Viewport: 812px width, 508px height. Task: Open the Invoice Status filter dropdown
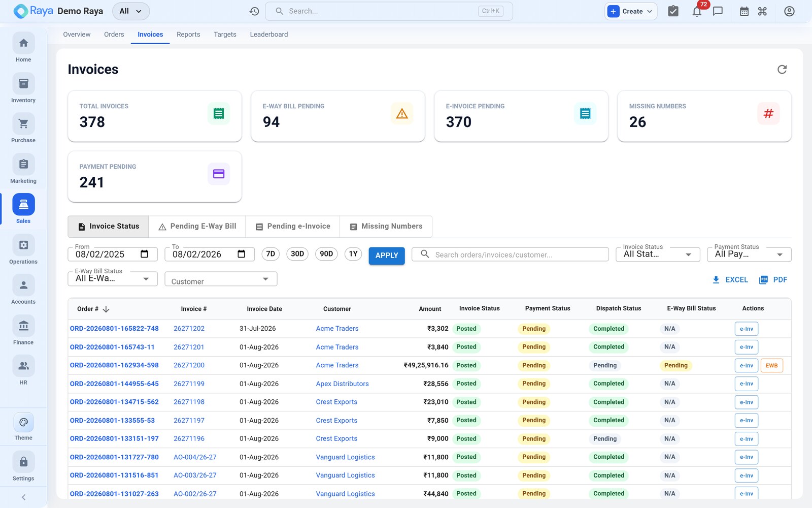[658, 254]
